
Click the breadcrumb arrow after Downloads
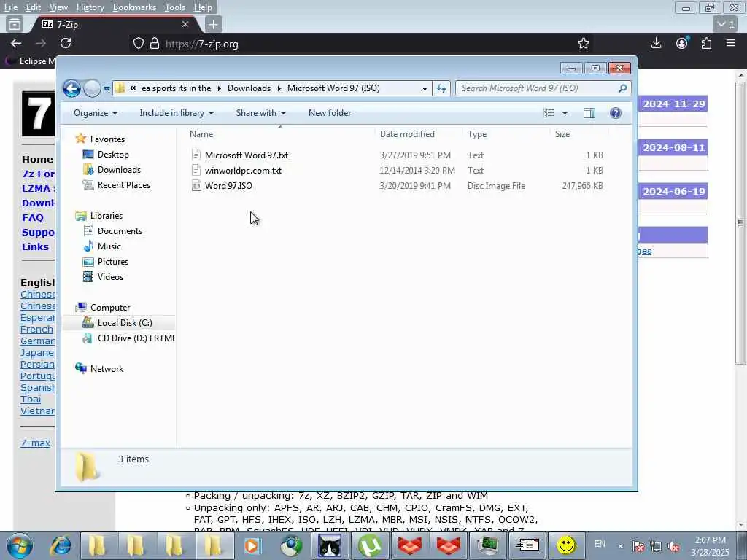(x=279, y=88)
